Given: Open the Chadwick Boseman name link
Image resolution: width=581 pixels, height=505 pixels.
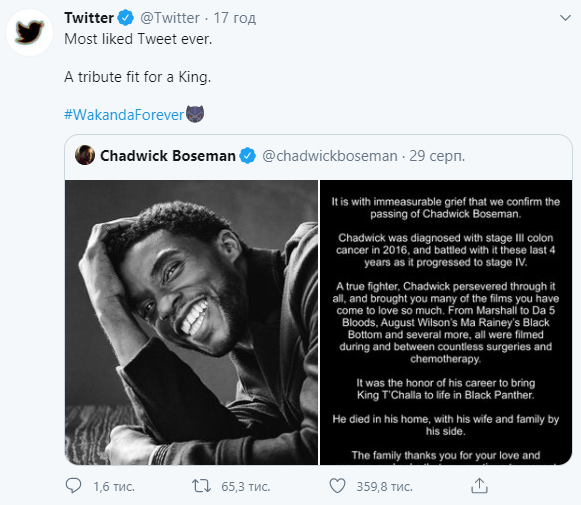Looking at the screenshot, I should pyautogui.click(x=168, y=156).
